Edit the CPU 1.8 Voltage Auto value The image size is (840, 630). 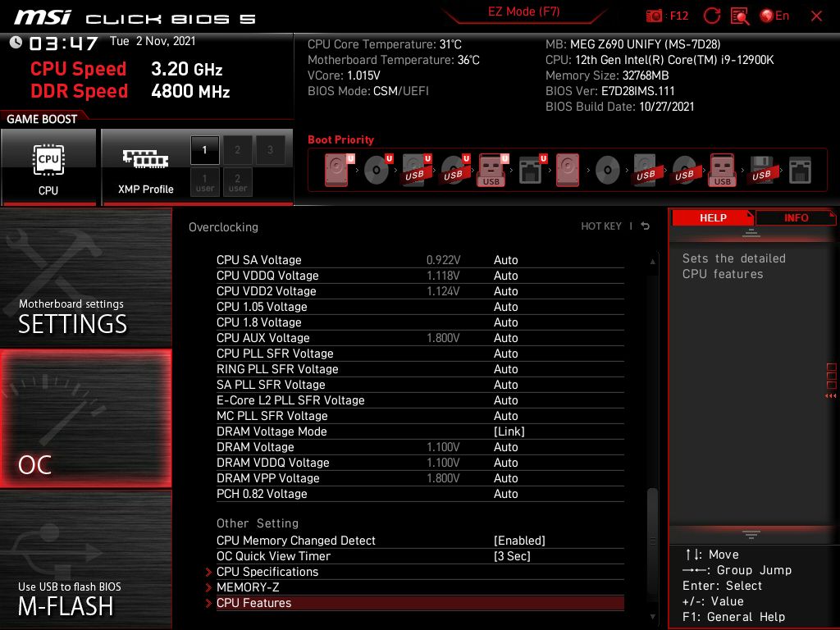pyautogui.click(x=505, y=322)
